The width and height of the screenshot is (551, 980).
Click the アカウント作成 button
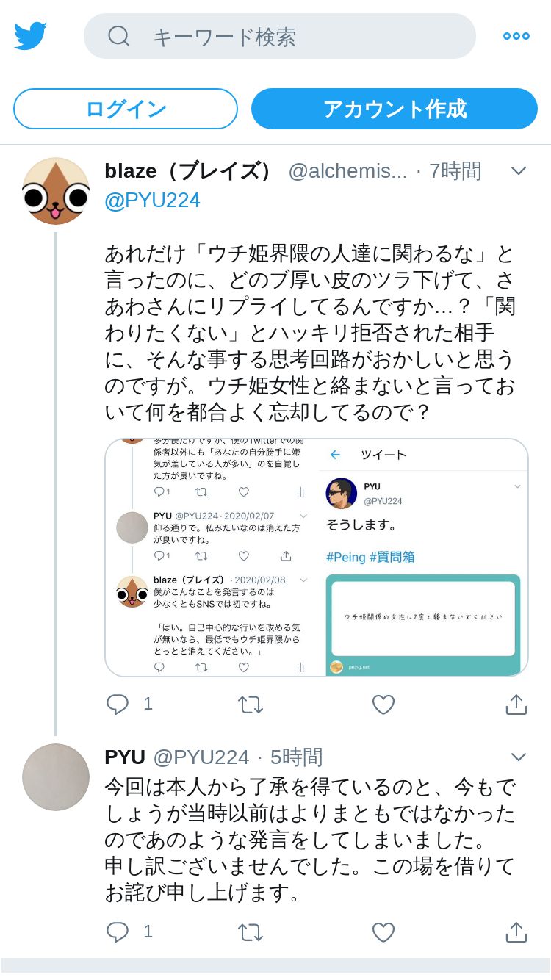395,109
